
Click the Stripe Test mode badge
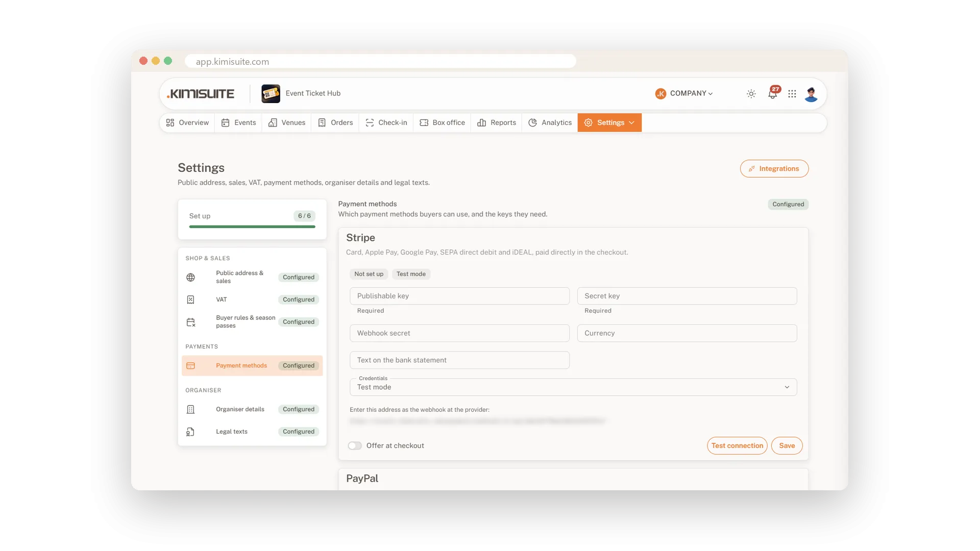click(x=411, y=274)
